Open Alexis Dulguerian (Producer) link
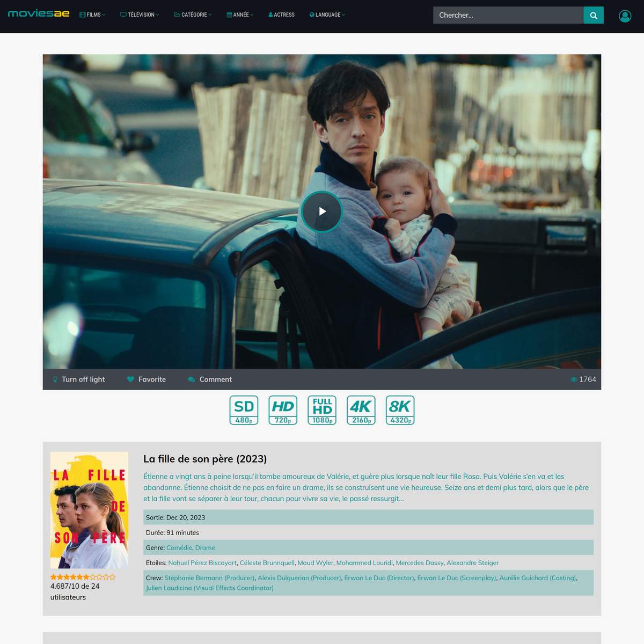644x644 pixels. tap(299, 578)
